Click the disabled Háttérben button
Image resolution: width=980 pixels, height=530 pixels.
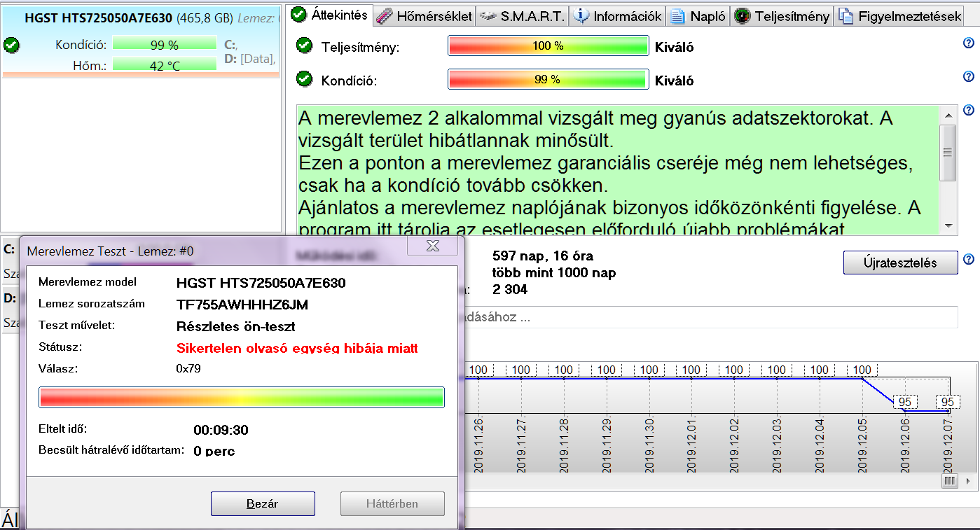tap(392, 503)
